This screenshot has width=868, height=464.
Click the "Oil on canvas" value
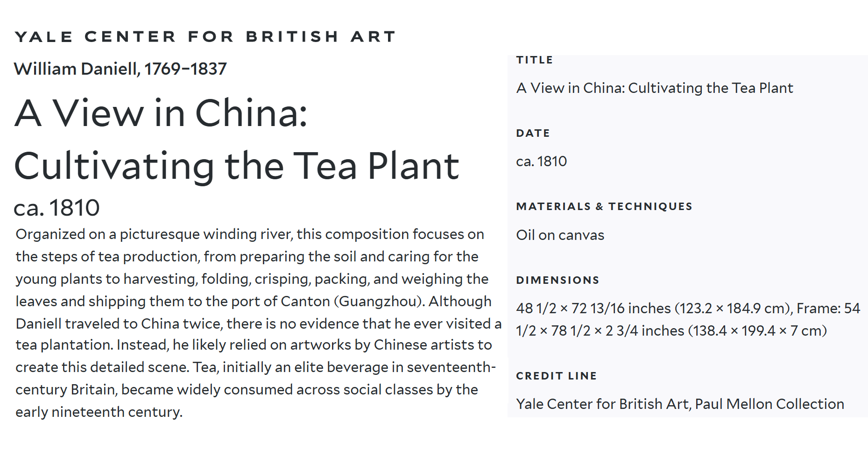pos(560,235)
